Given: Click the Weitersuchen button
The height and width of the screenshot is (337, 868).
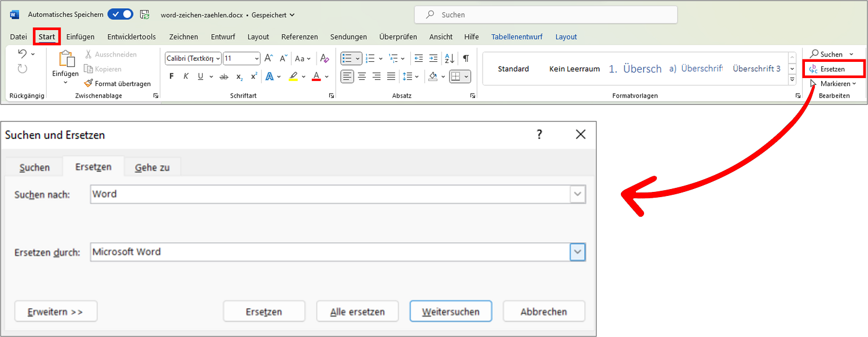Looking at the screenshot, I should point(451,312).
